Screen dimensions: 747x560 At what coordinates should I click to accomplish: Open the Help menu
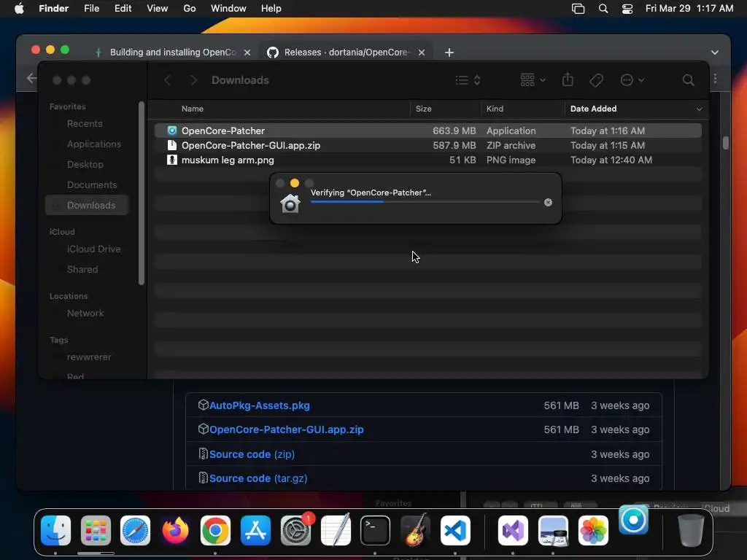(271, 9)
